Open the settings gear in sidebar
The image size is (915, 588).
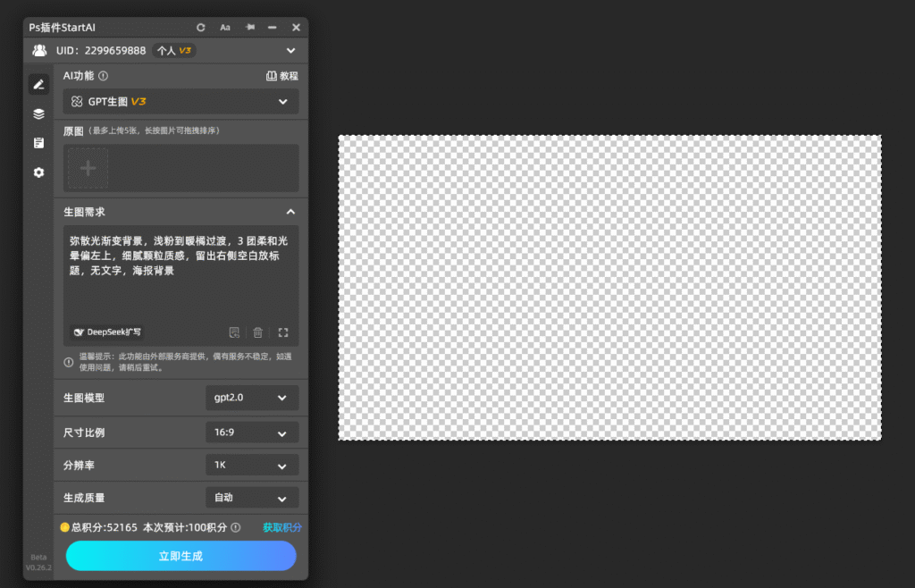tap(38, 172)
